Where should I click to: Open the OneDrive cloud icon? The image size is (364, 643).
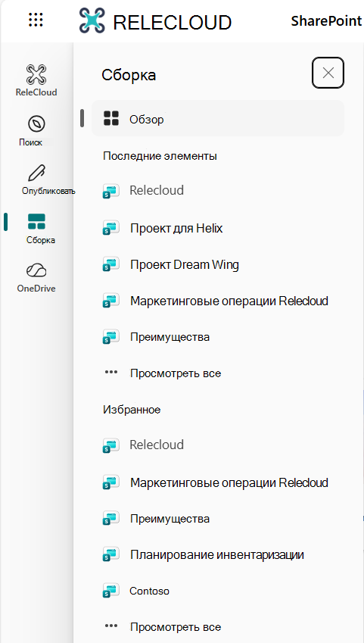click(36, 270)
